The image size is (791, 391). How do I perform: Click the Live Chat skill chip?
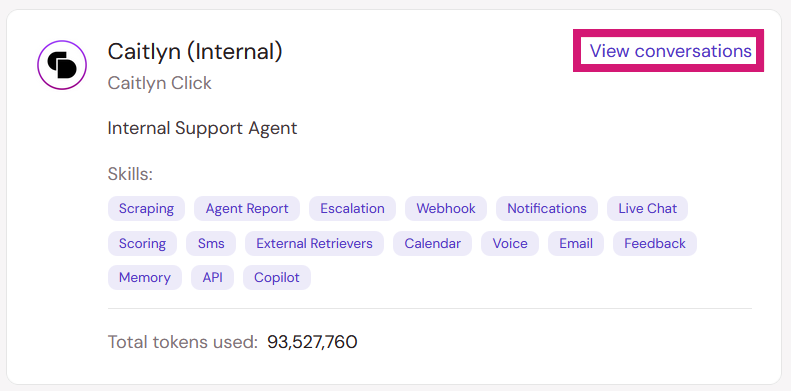coord(648,208)
